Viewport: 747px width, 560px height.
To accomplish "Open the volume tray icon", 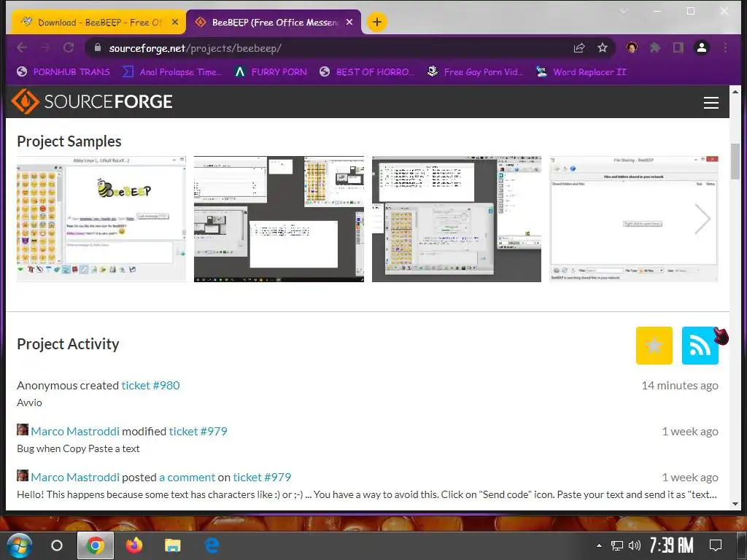I will click(634, 545).
